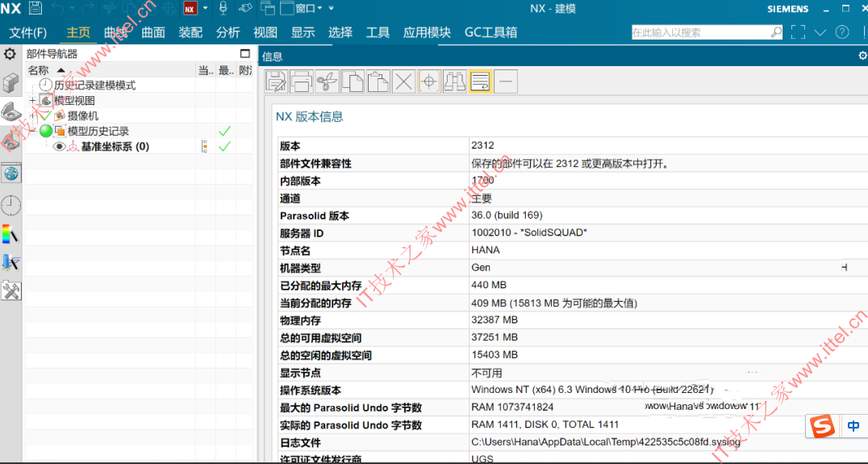
Task: Toggle visibility eye of 基准坐标系 (0)
Action: pyautogui.click(x=59, y=147)
